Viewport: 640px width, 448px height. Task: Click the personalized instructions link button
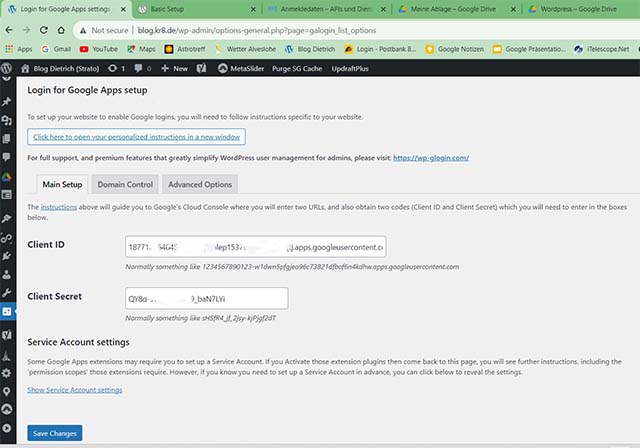coord(136,137)
